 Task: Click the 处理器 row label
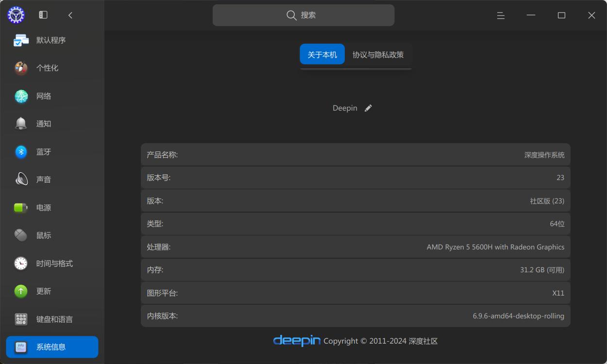[159, 247]
